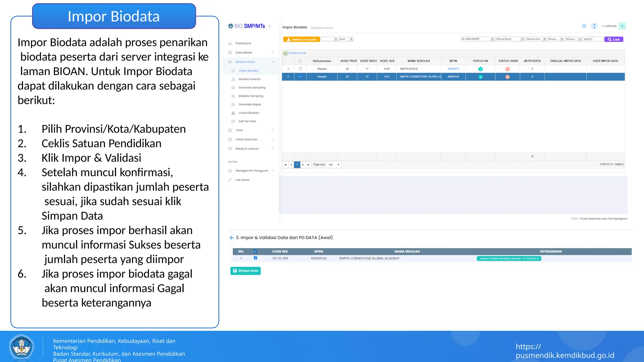Image resolution: width=644 pixels, height=362 pixels.
Task: Tick the checkbox for SMPTK EAGLE row
Action: 300,69
